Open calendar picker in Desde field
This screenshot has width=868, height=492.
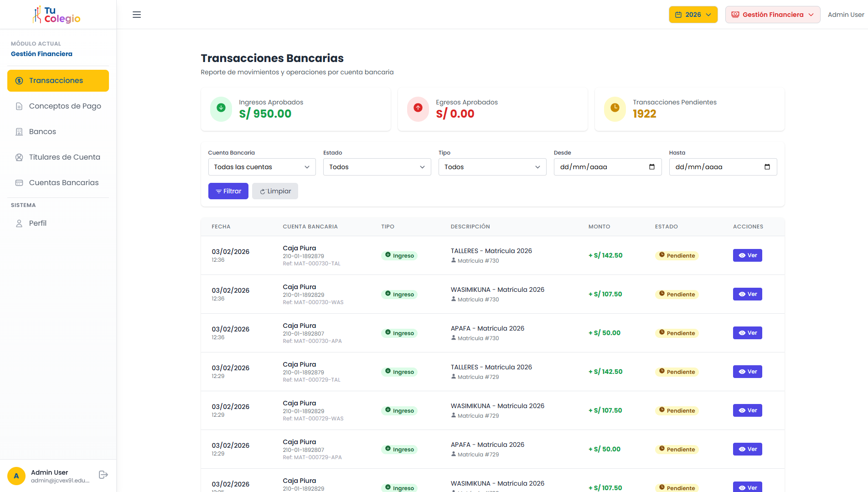click(x=652, y=167)
